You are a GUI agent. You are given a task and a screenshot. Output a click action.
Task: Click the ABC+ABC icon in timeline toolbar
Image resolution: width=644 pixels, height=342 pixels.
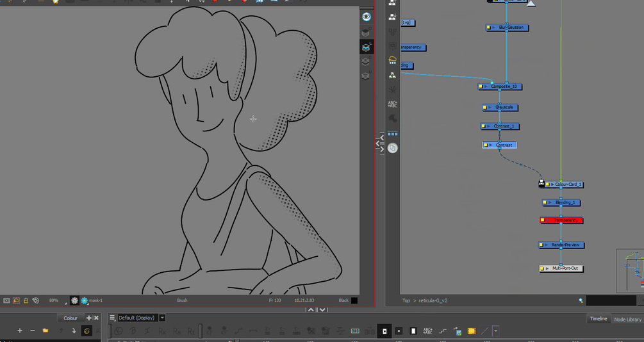click(427, 331)
